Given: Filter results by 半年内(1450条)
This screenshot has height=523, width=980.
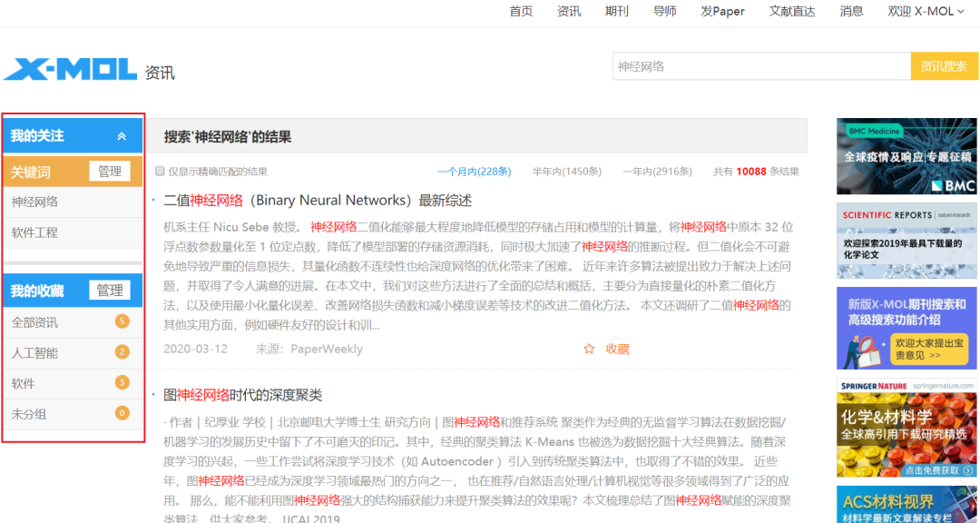Looking at the screenshot, I should click(x=566, y=172).
